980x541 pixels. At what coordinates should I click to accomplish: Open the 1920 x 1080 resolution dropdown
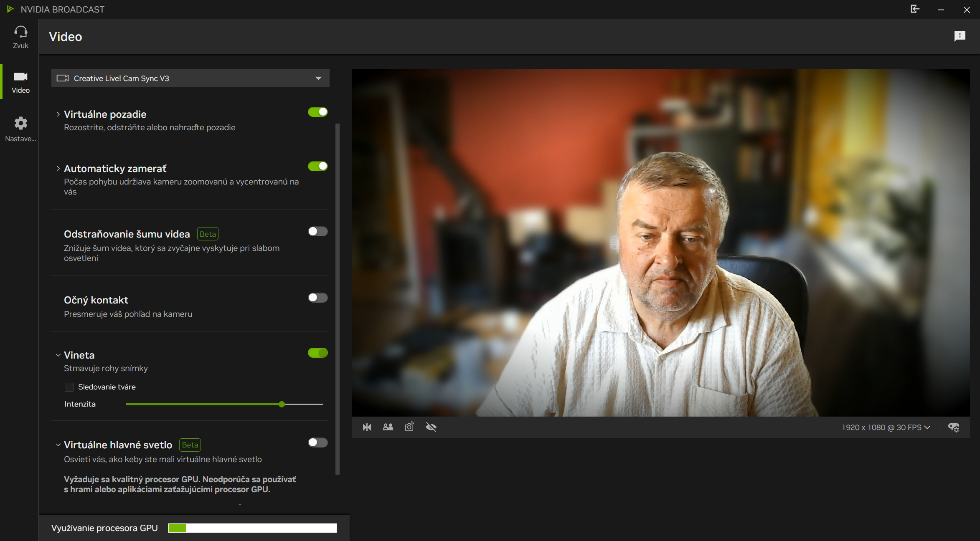click(x=886, y=427)
